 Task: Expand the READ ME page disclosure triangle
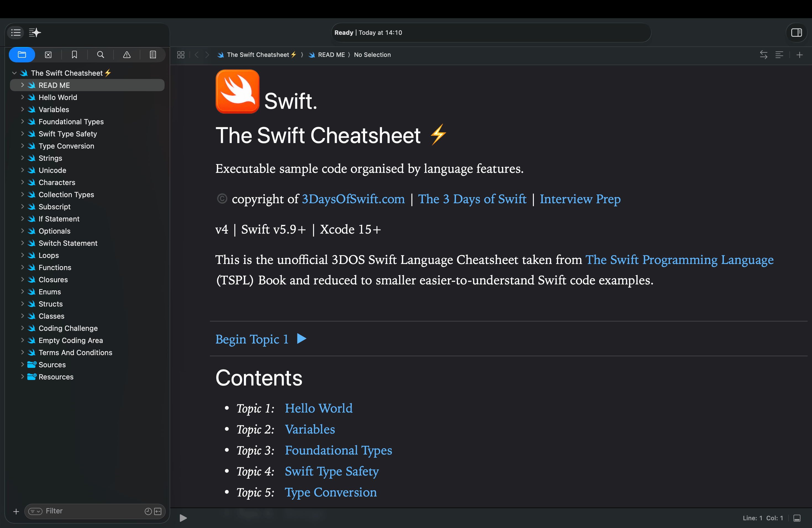click(23, 85)
